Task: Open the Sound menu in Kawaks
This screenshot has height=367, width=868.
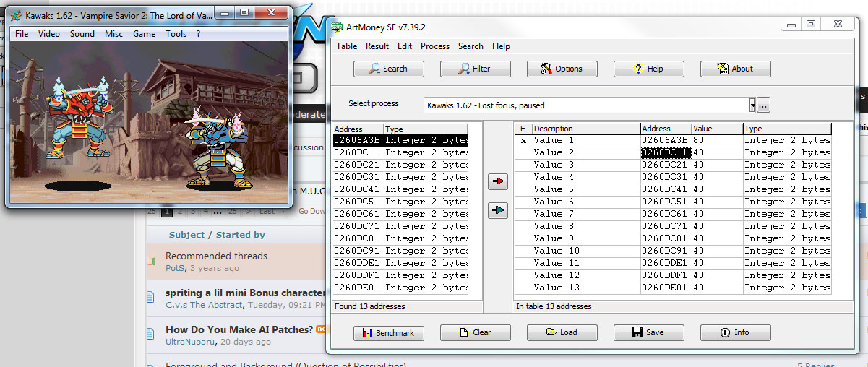Action: (82, 34)
